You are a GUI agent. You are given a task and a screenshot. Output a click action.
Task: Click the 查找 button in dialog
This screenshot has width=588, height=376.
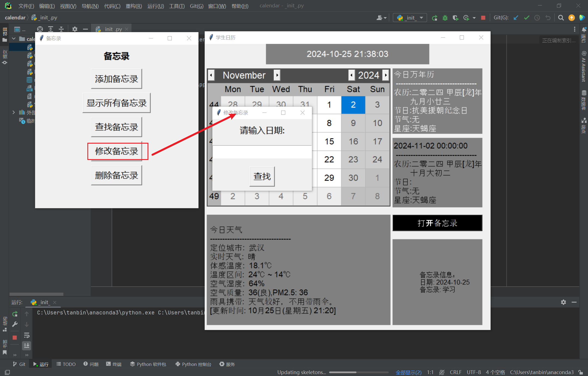click(262, 177)
